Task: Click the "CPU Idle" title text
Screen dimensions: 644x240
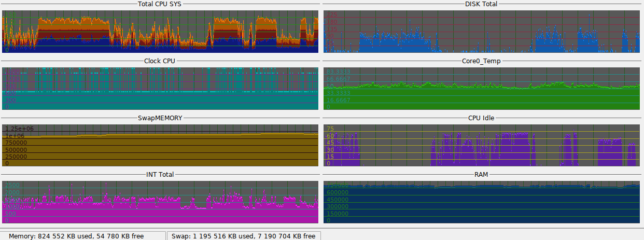Action: 481,118
